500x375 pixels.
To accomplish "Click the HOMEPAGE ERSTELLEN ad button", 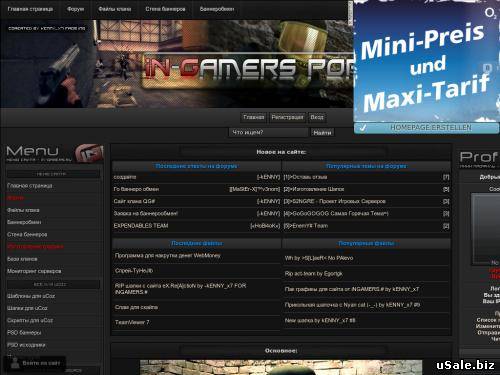I will (427, 128).
